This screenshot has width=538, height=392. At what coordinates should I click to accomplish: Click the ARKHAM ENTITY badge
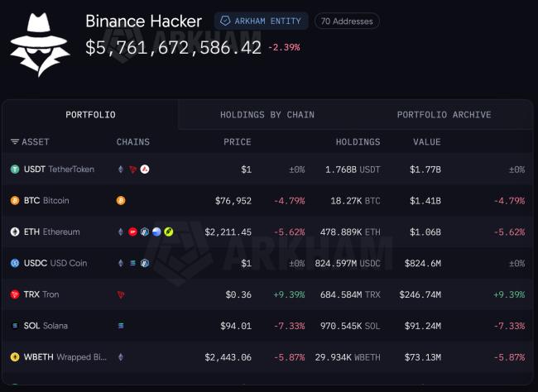point(261,21)
